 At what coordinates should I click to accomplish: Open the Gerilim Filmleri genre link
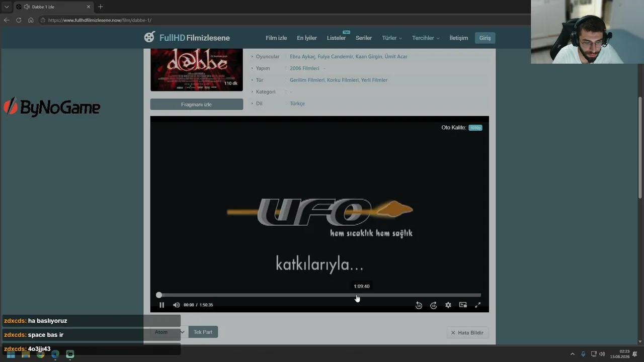(x=307, y=80)
